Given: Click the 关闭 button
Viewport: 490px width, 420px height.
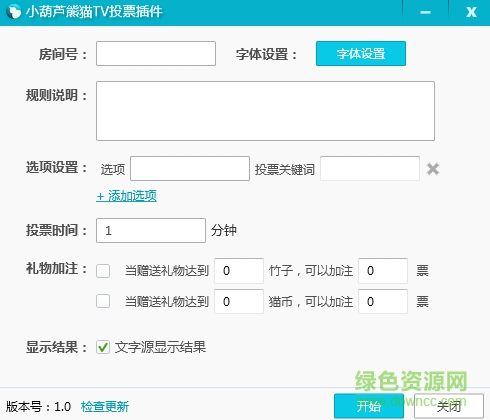Looking at the screenshot, I should 449,406.
